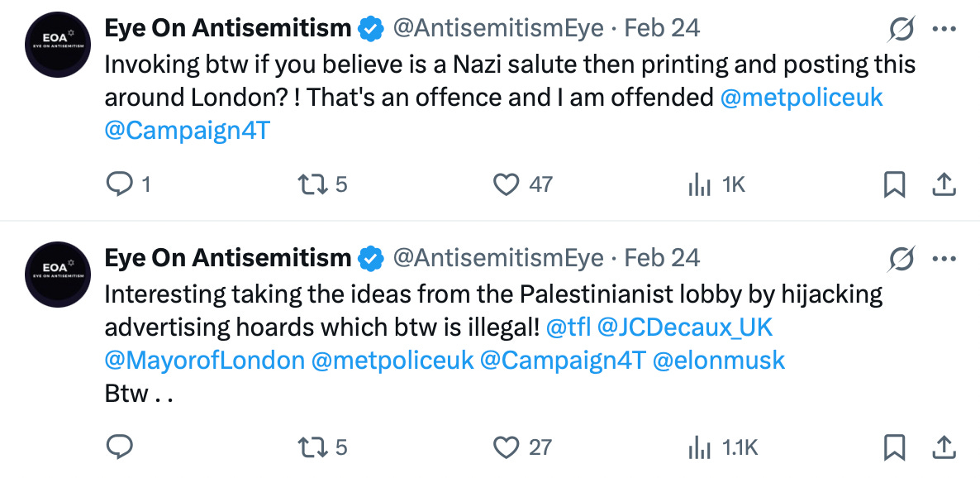Open Grok icon on second tweet

click(901, 260)
